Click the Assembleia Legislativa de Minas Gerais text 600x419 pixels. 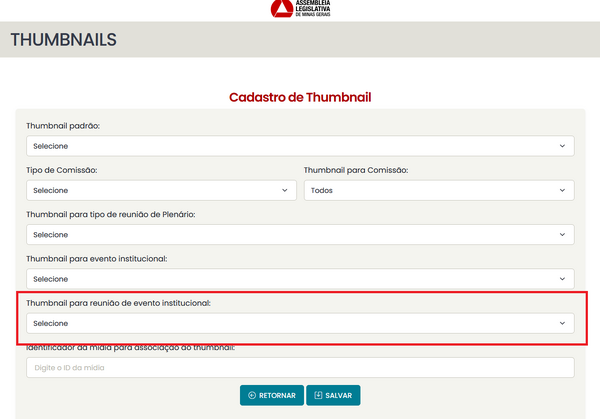(x=314, y=9)
